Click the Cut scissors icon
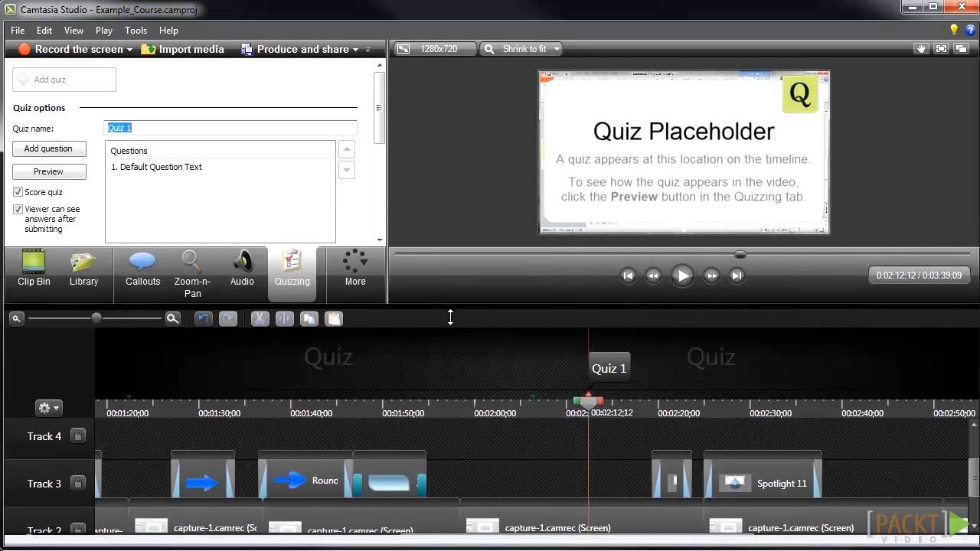 260,318
